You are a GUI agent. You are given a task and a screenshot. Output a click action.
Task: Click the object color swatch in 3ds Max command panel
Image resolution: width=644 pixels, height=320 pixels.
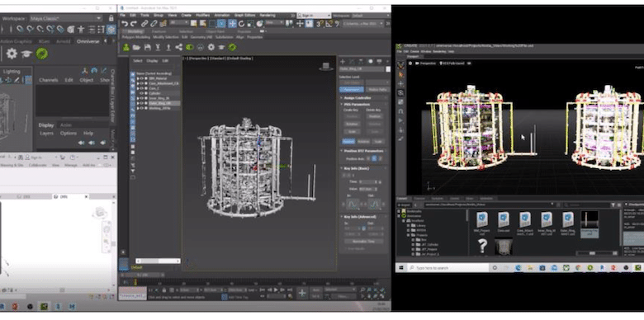(x=388, y=69)
